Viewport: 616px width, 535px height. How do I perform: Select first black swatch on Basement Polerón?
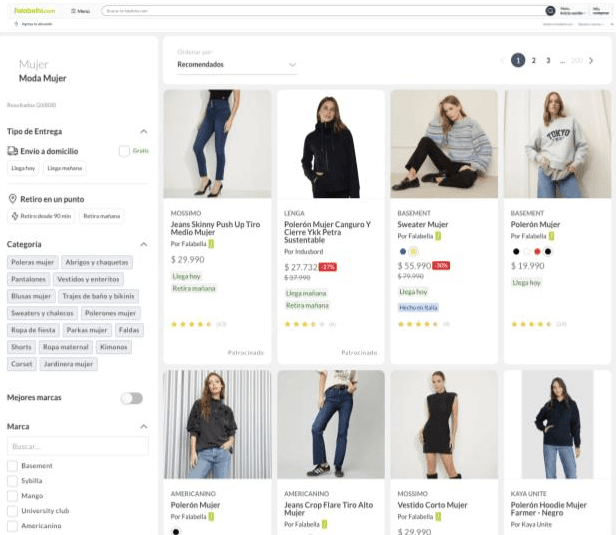pos(516,251)
